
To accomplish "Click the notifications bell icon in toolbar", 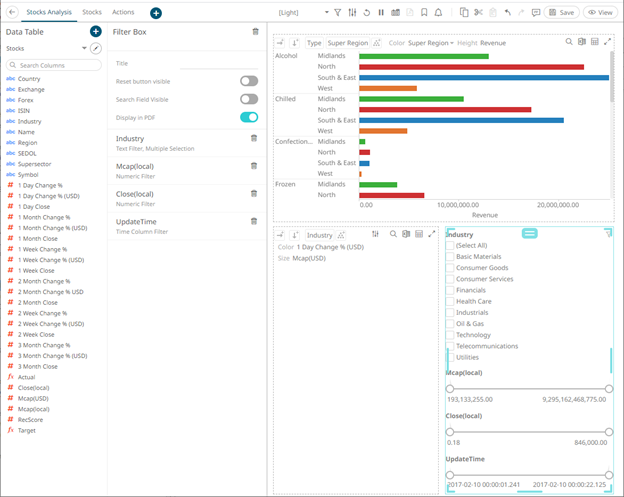I will pyautogui.click(x=438, y=12).
